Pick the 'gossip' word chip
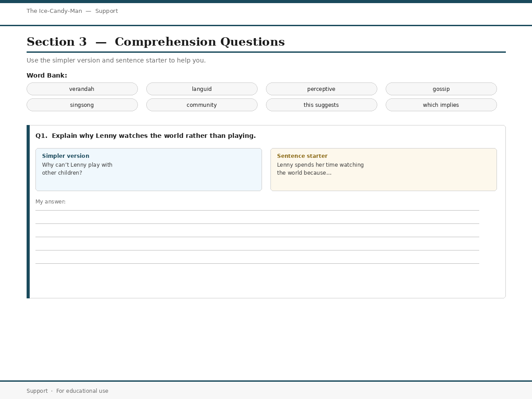Image resolution: width=532 pixels, height=399 pixels. click(441, 89)
